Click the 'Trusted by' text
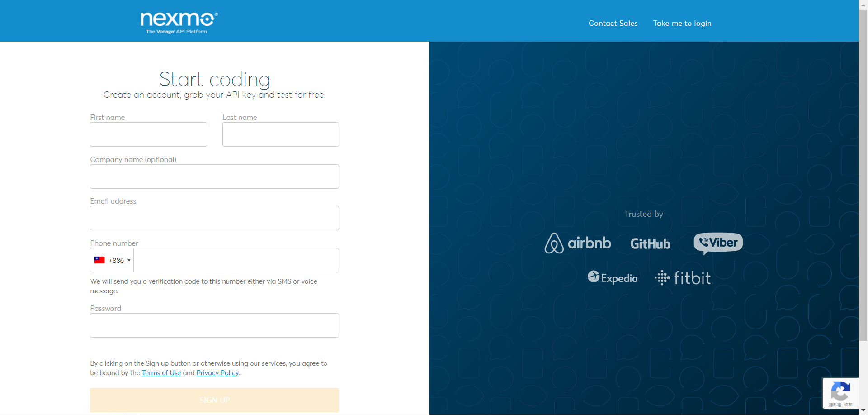This screenshot has height=415, width=868. click(644, 214)
